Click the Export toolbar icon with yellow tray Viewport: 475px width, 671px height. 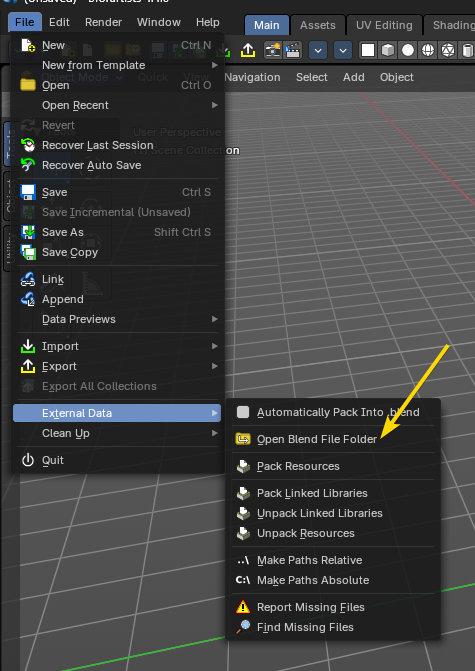pyautogui.click(x=248, y=50)
